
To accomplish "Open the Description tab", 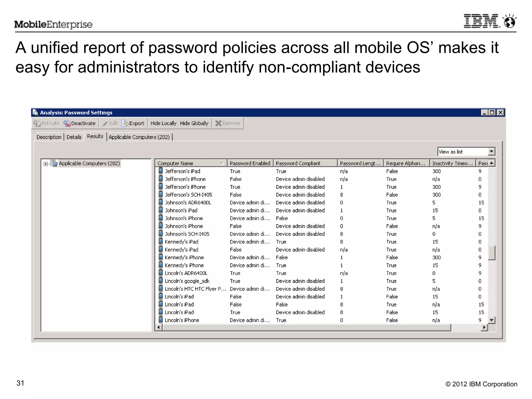I will tap(49, 137).
